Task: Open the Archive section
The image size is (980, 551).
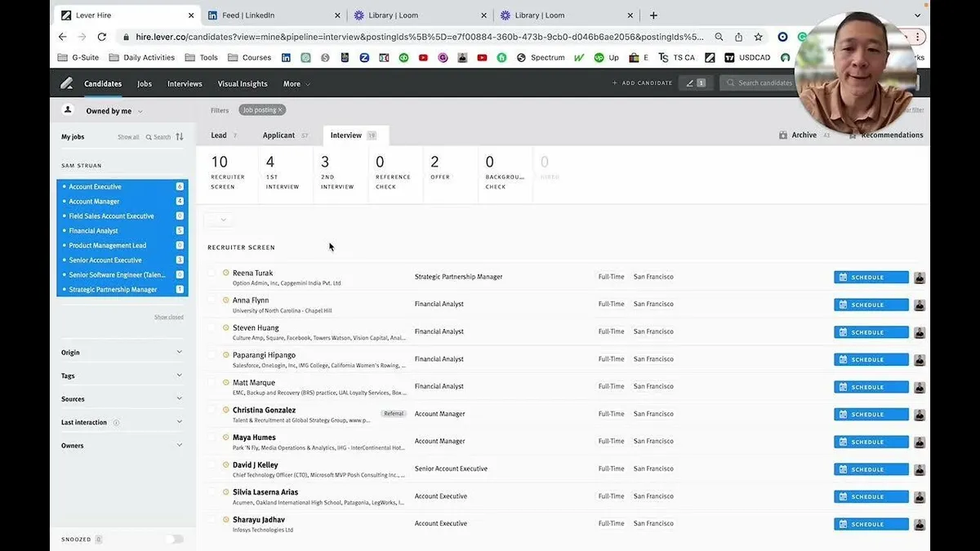Action: click(804, 135)
